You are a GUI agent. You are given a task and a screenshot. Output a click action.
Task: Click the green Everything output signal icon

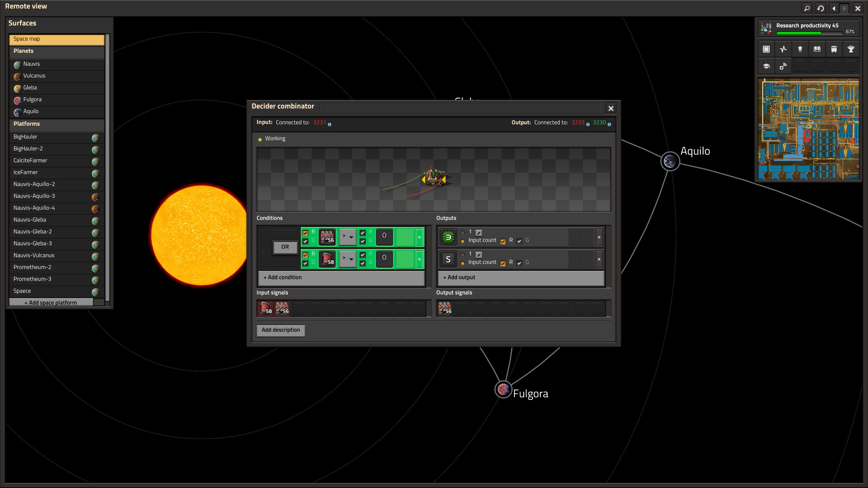point(448,237)
